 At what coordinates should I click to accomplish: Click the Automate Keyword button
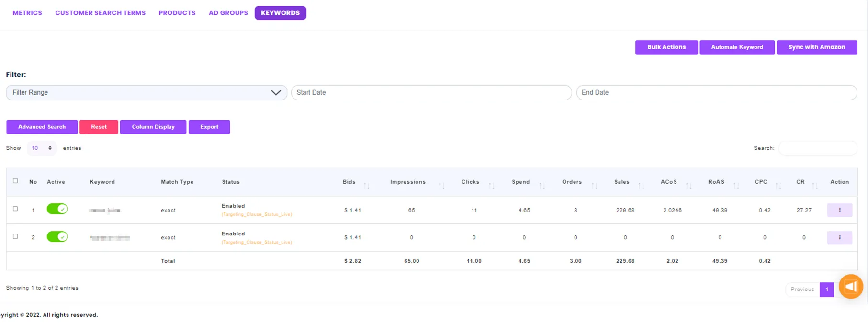point(737,47)
